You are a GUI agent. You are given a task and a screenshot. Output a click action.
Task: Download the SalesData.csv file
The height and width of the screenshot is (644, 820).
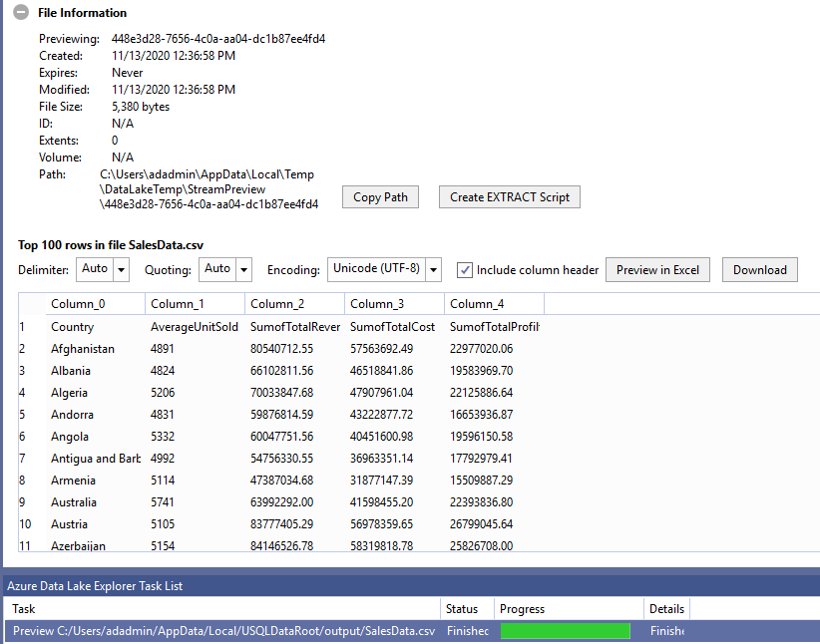[x=759, y=270]
